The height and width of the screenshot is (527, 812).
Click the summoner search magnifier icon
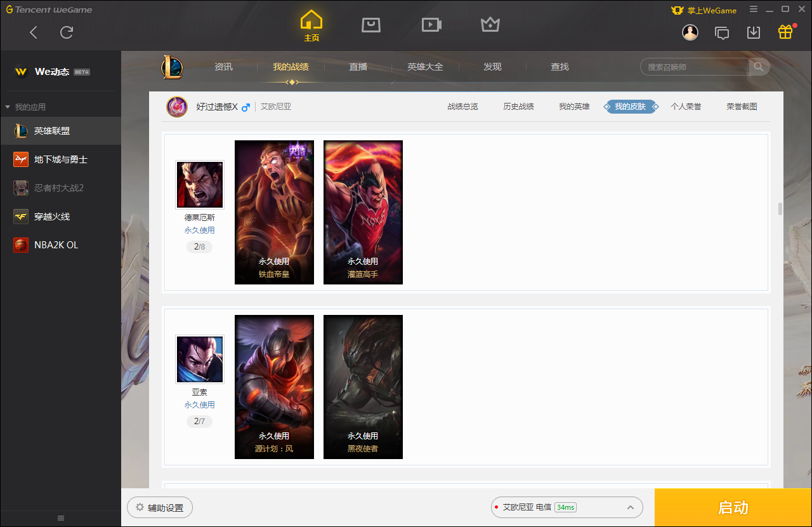pos(759,67)
